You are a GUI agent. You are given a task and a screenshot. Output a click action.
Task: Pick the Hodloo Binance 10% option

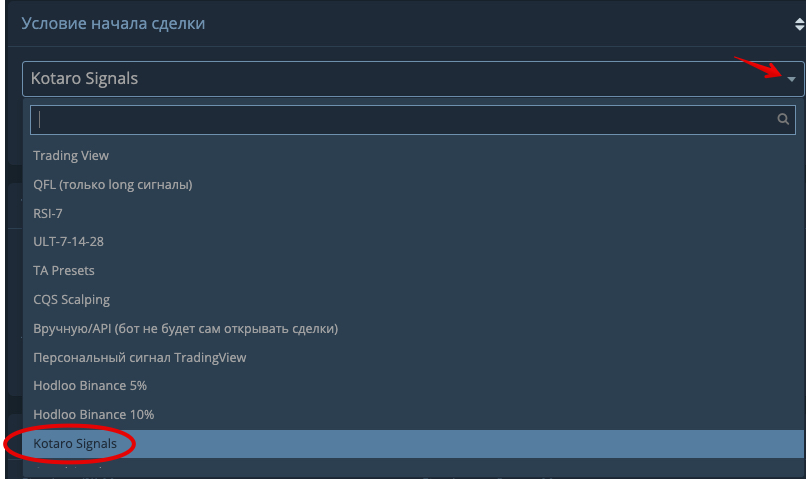click(x=93, y=414)
